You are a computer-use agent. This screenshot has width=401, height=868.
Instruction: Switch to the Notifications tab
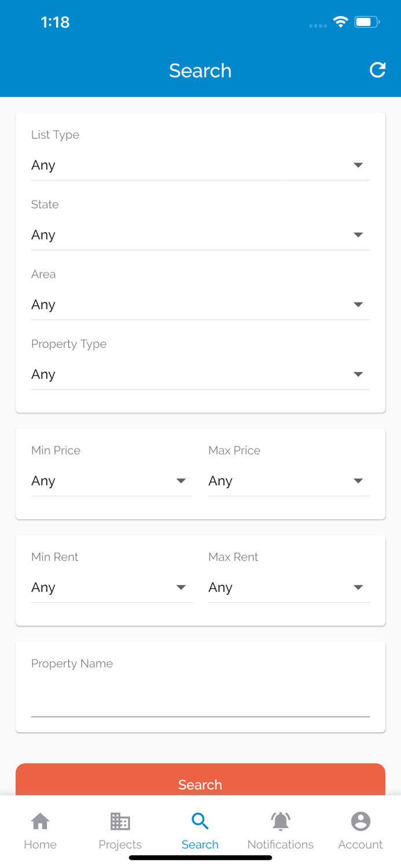[280, 830]
